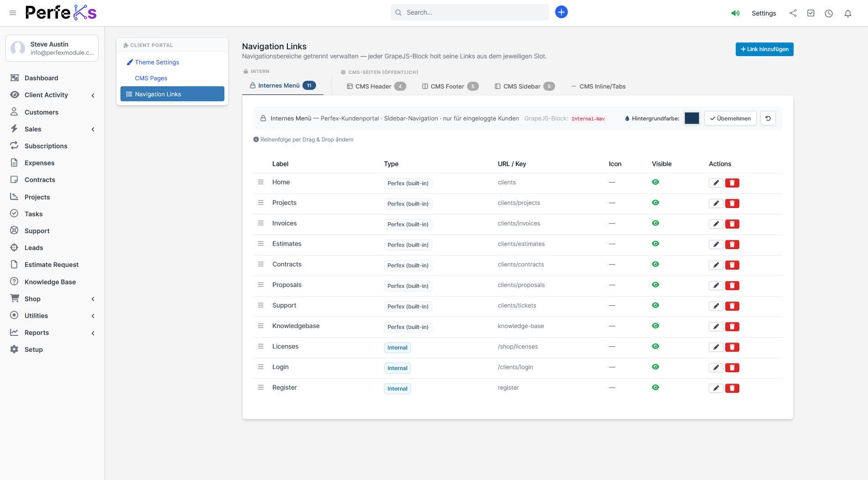Click the blue quick-create plus icon
The width and height of the screenshot is (868, 480).
(561, 12)
